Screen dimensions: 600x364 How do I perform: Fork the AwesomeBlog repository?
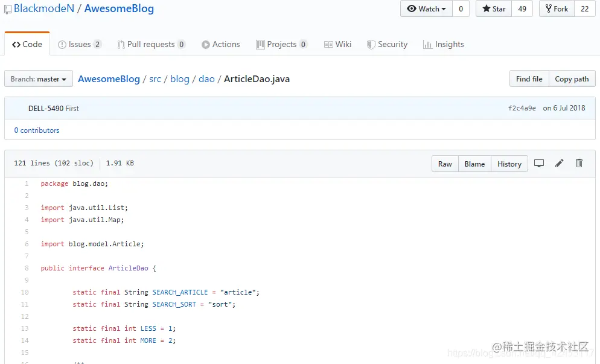[557, 9]
